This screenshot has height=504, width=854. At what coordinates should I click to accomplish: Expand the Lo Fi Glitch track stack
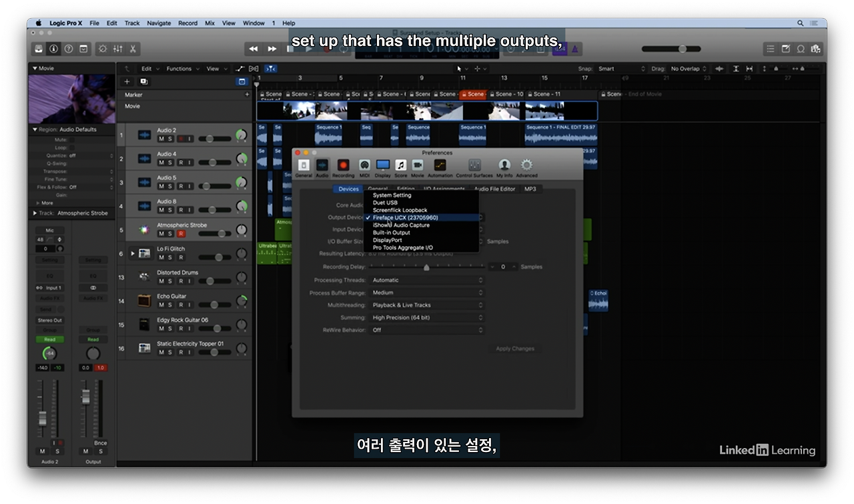[x=133, y=253]
